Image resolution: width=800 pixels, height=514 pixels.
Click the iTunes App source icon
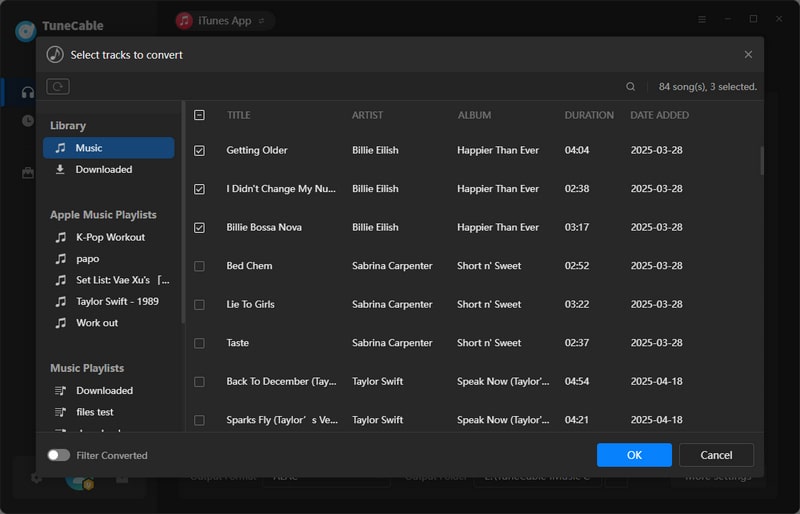184,21
